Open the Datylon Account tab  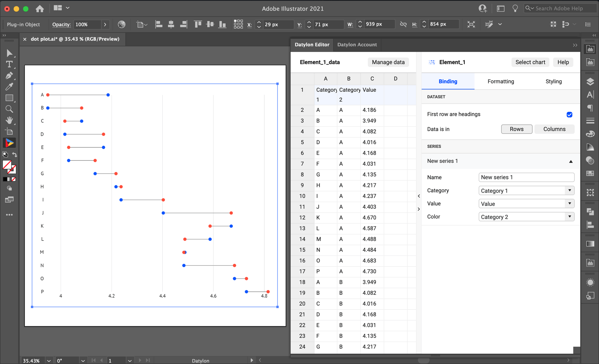[x=357, y=45]
